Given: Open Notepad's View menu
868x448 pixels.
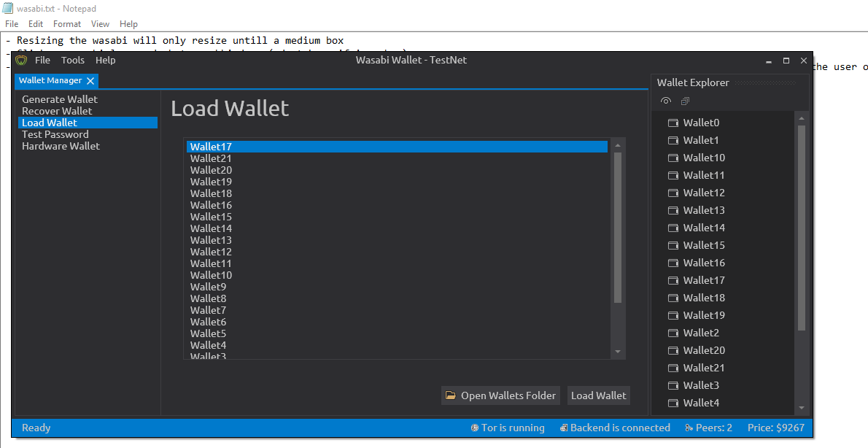Looking at the screenshot, I should [100, 24].
